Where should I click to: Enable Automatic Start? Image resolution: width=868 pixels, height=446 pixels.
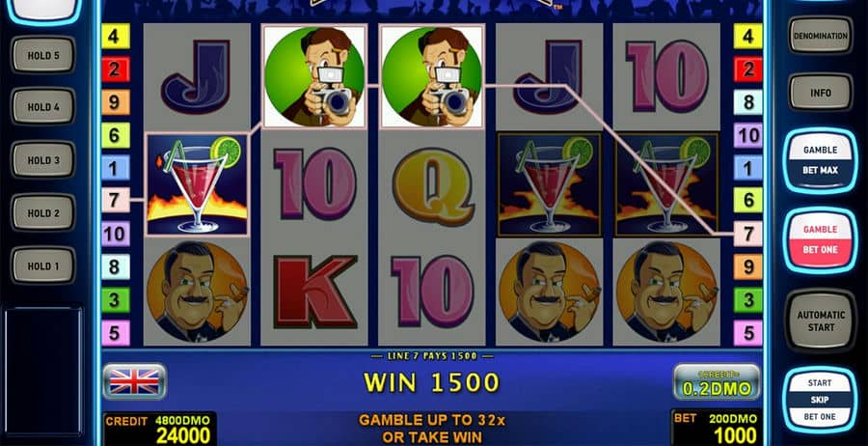pos(821,321)
